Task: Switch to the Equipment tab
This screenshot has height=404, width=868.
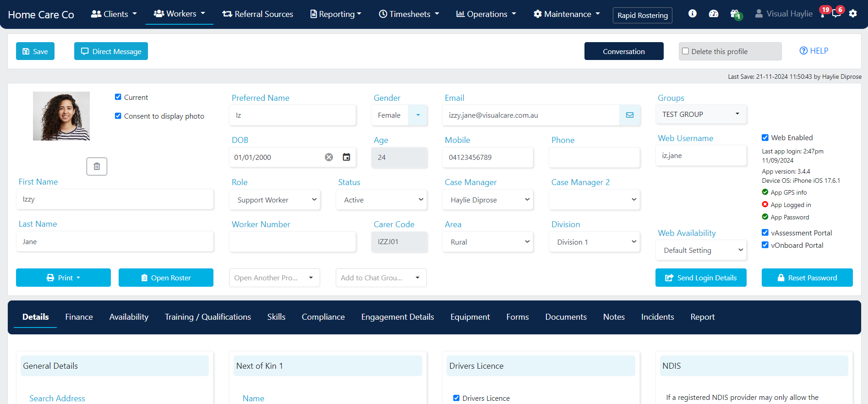Action: [x=470, y=317]
